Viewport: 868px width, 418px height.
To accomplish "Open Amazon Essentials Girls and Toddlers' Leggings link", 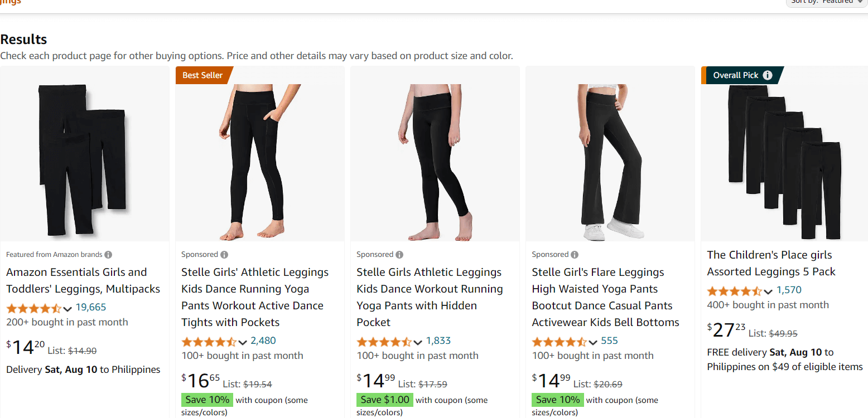I will [x=83, y=280].
